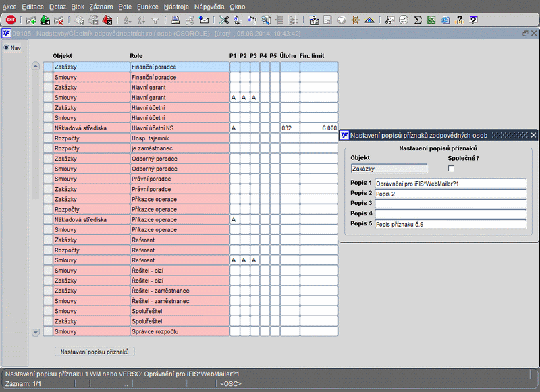
Task: Sort descending with the Z-A icon
Action: click(141, 20)
